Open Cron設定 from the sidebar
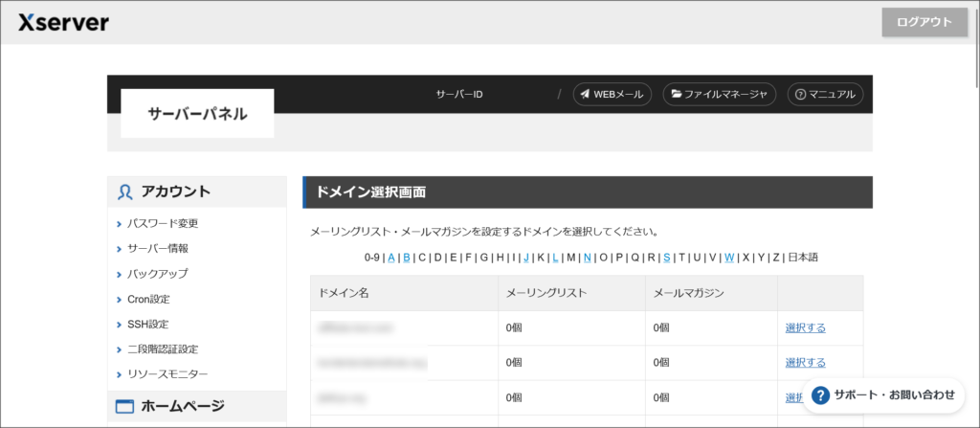Screen dimensions: 980x428 click(x=148, y=299)
